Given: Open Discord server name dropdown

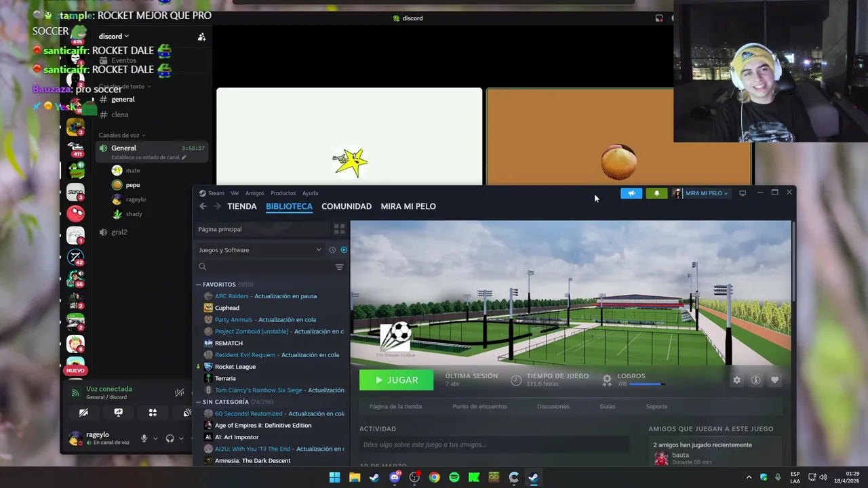Looking at the screenshot, I should pyautogui.click(x=113, y=37).
